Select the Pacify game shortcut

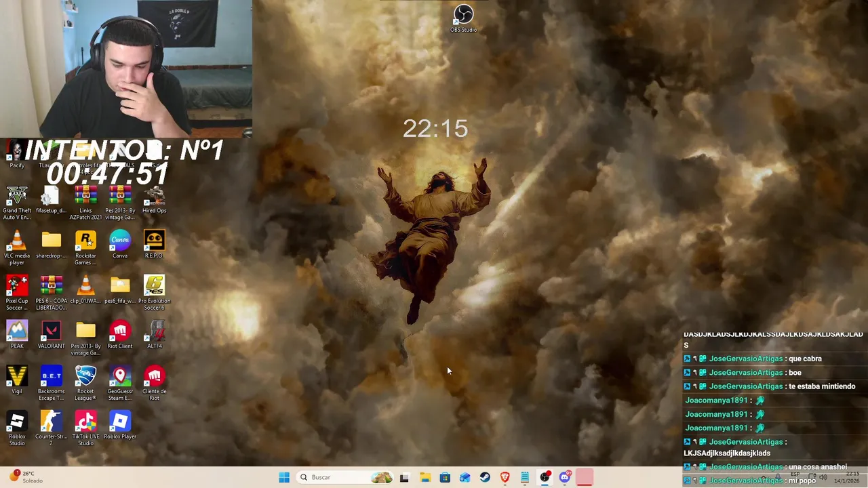[x=17, y=156]
